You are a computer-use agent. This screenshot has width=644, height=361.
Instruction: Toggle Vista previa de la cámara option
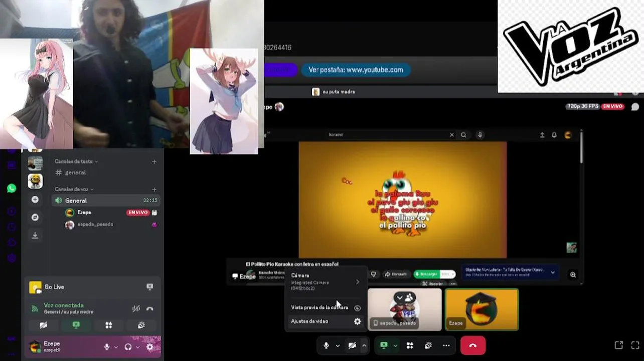click(x=325, y=307)
